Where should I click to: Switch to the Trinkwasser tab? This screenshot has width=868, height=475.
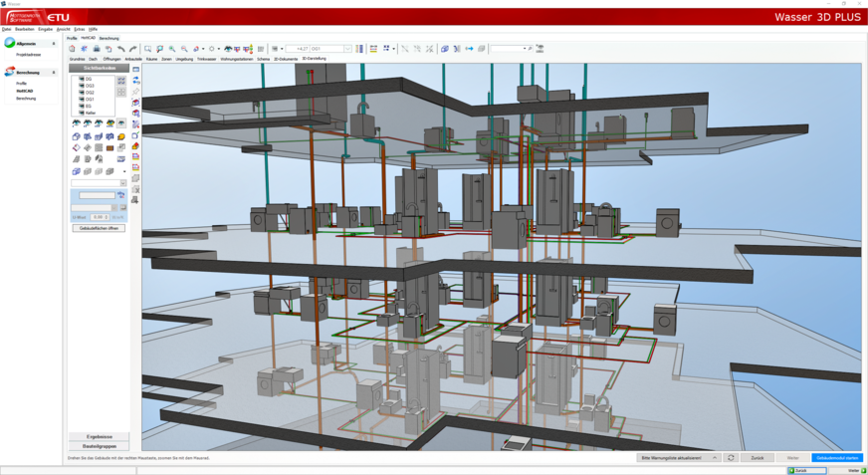[206, 59]
